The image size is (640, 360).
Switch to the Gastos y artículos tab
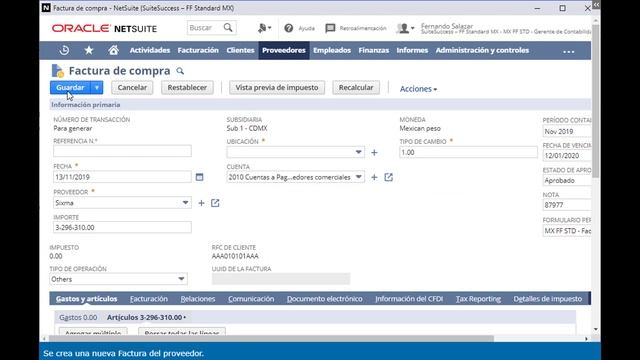point(87,299)
